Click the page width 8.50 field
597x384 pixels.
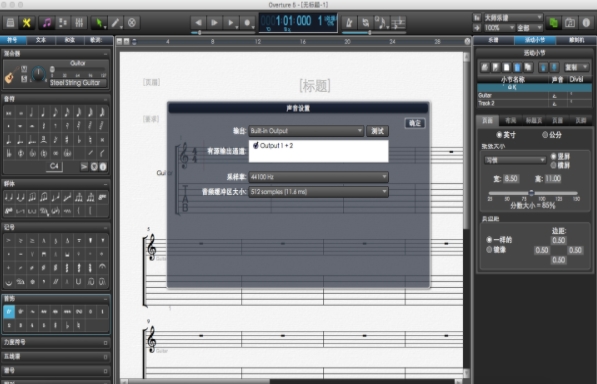[511, 179]
